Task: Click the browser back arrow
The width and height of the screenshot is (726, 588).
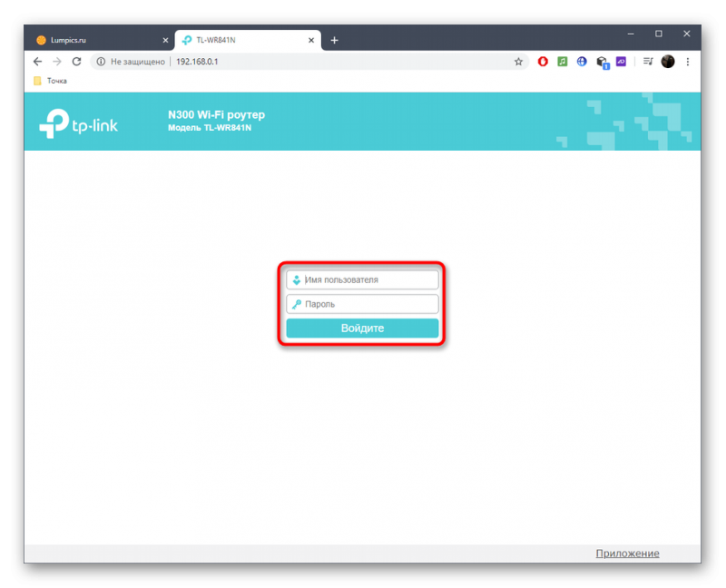Action: [x=37, y=62]
